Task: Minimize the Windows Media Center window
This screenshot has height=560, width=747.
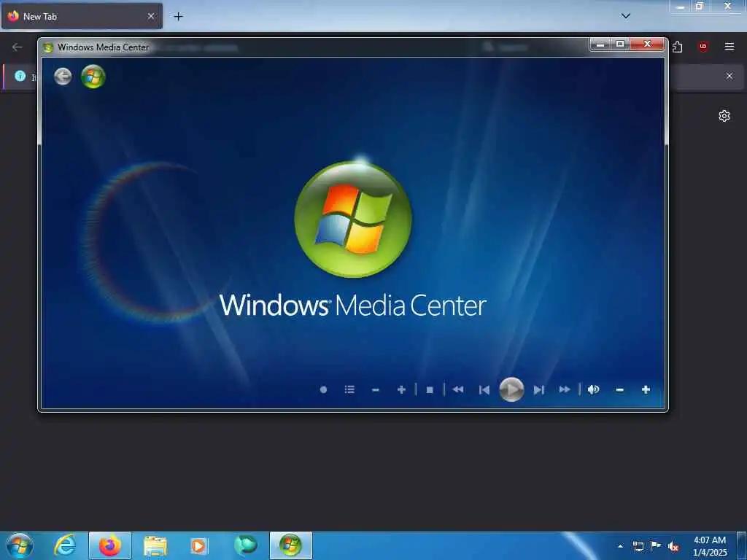Action: (x=600, y=44)
